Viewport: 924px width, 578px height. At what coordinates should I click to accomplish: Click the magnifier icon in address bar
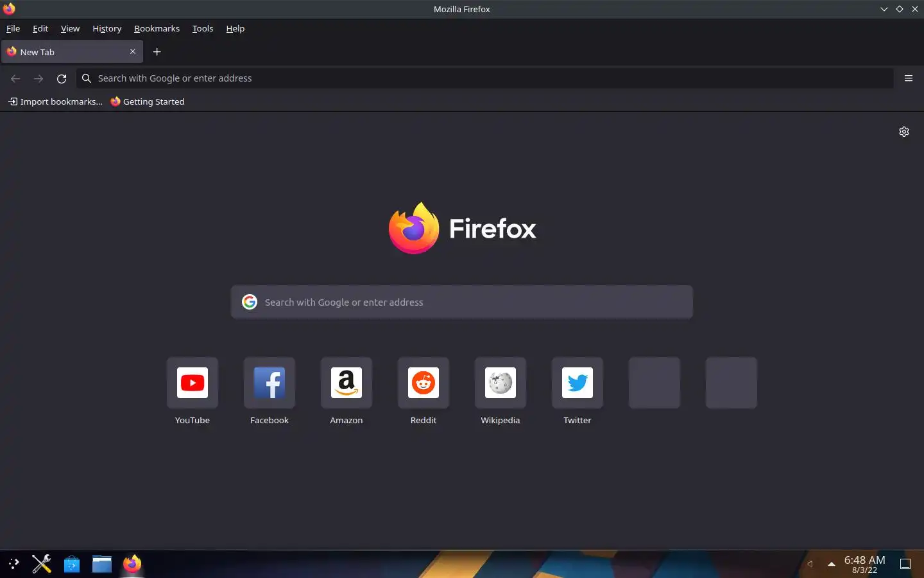click(87, 78)
